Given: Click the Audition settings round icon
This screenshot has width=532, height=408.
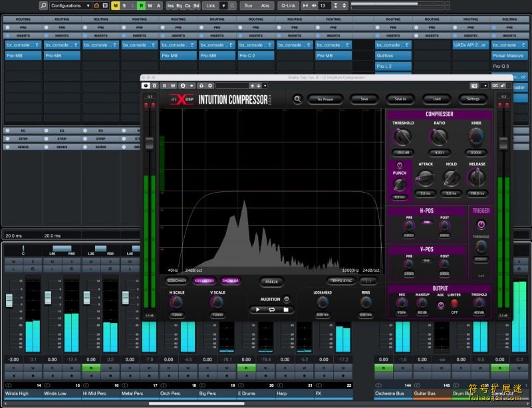Looking at the screenshot, I should tap(287, 299).
